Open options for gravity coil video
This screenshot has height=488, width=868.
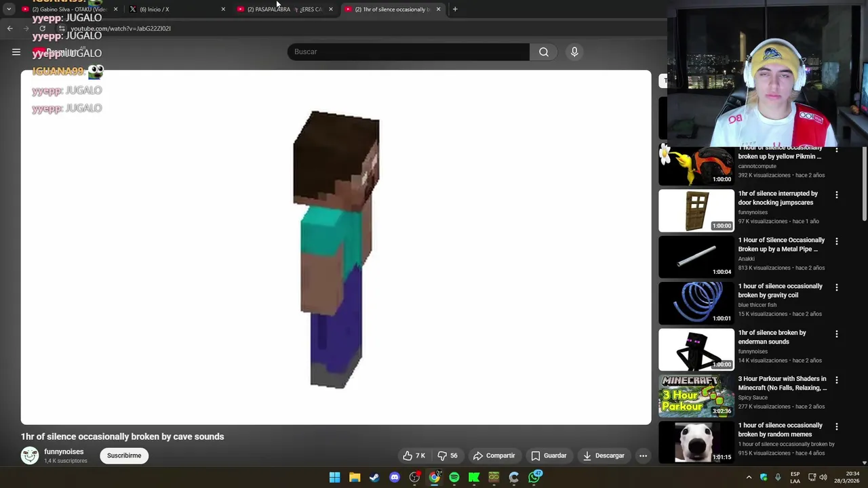pyautogui.click(x=836, y=287)
